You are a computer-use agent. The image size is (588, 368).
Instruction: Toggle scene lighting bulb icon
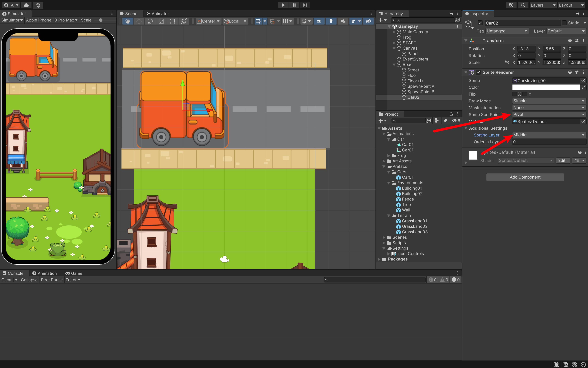click(x=331, y=21)
